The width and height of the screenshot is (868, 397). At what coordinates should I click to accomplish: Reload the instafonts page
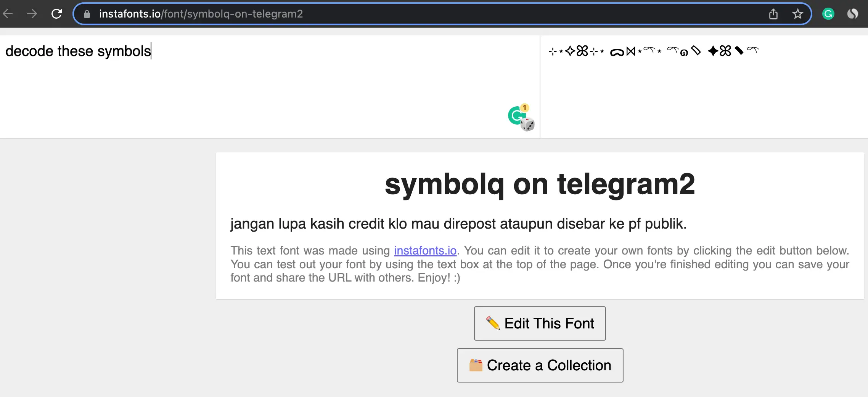56,14
